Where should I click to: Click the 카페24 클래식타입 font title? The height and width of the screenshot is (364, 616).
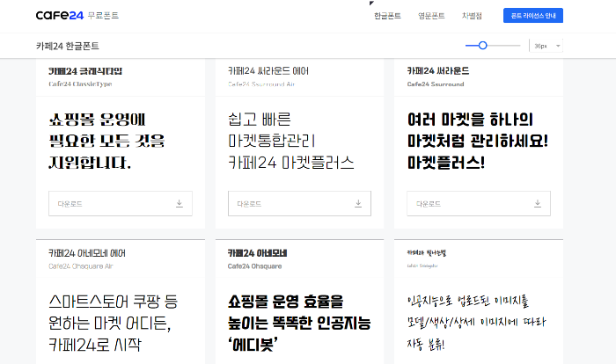click(85, 71)
